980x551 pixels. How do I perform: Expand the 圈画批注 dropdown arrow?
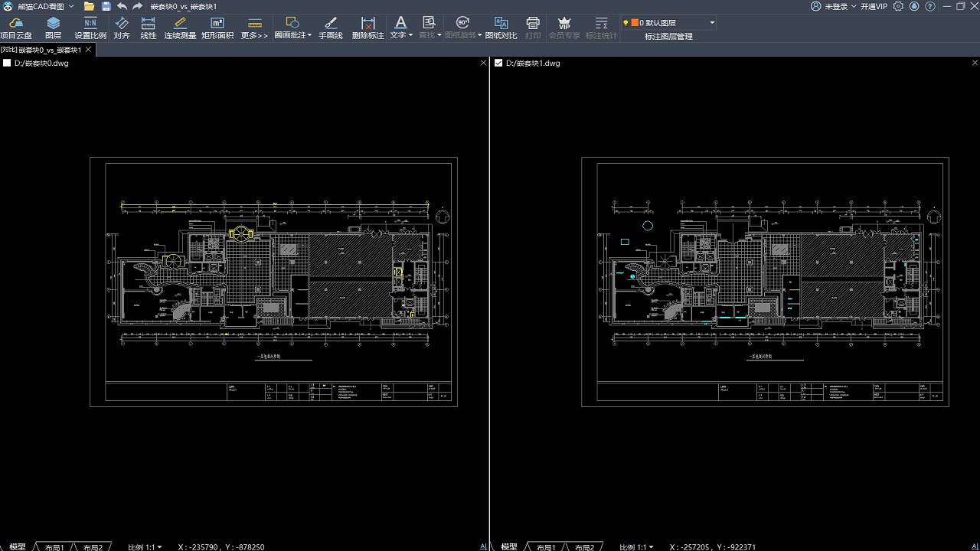tap(309, 35)
